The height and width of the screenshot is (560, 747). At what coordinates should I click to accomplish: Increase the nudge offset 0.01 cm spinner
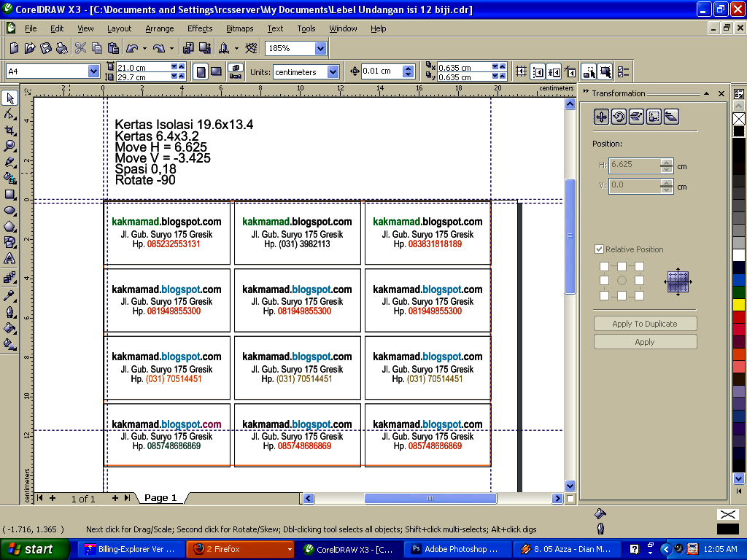(x=407, y=69)
